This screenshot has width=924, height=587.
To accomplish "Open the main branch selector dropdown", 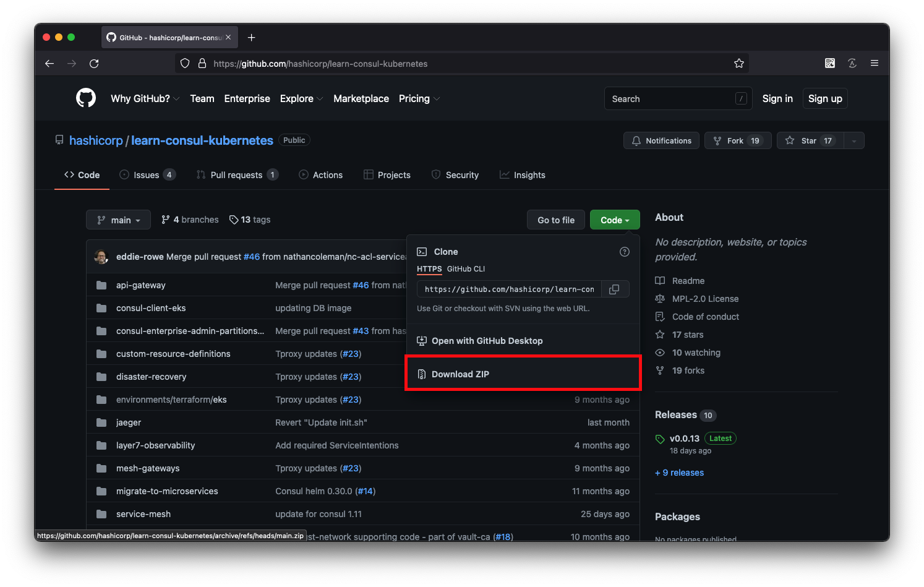I will tap(118, 220).
